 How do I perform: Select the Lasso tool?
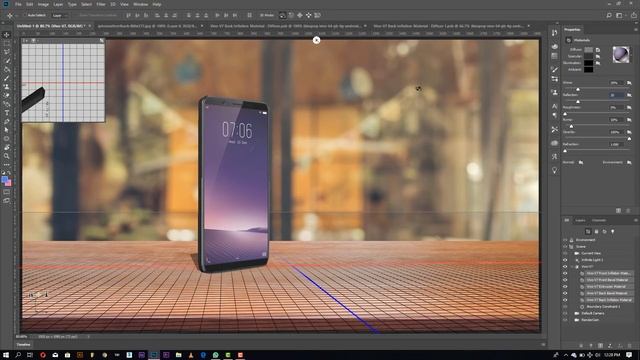click(7, 52)
